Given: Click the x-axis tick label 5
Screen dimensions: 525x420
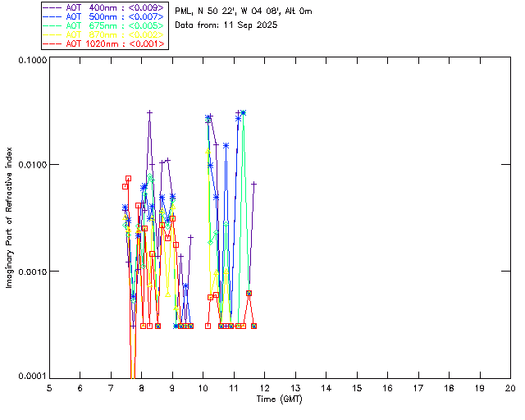Looking at the screenshot, I should 49,387.
